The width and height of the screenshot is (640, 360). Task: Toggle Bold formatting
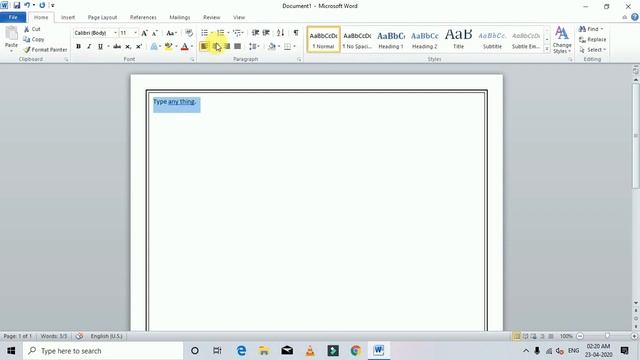[78, 47]
